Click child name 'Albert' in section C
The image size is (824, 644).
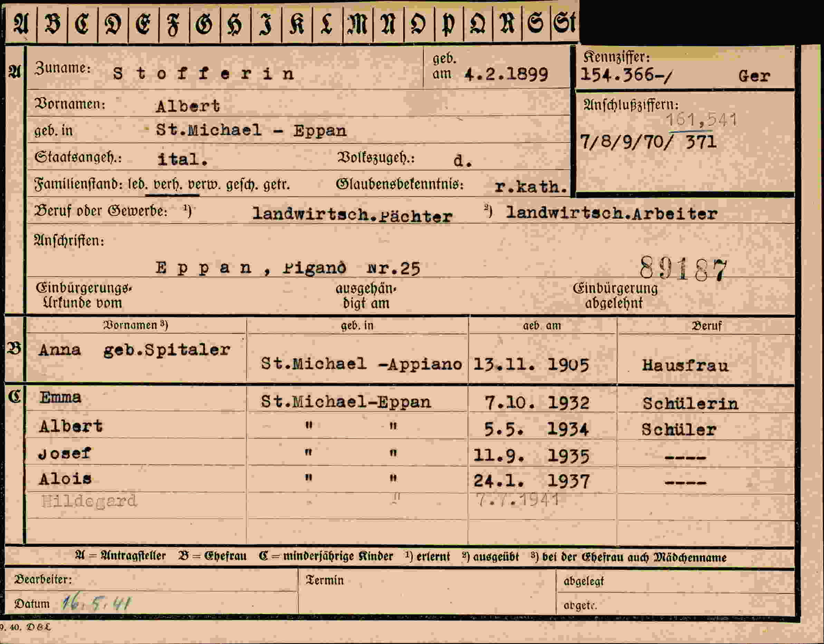[70, 427]
